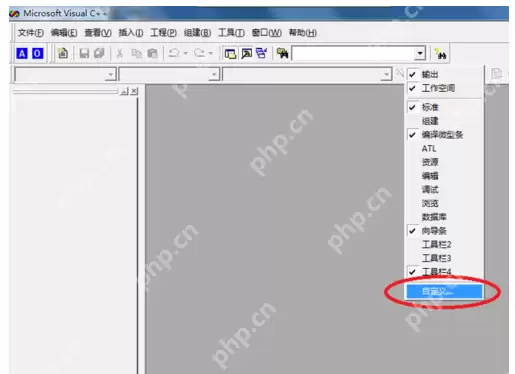
Task: Toggle the Workspace window toolbar icon
Action: click(x=230, y=53)
